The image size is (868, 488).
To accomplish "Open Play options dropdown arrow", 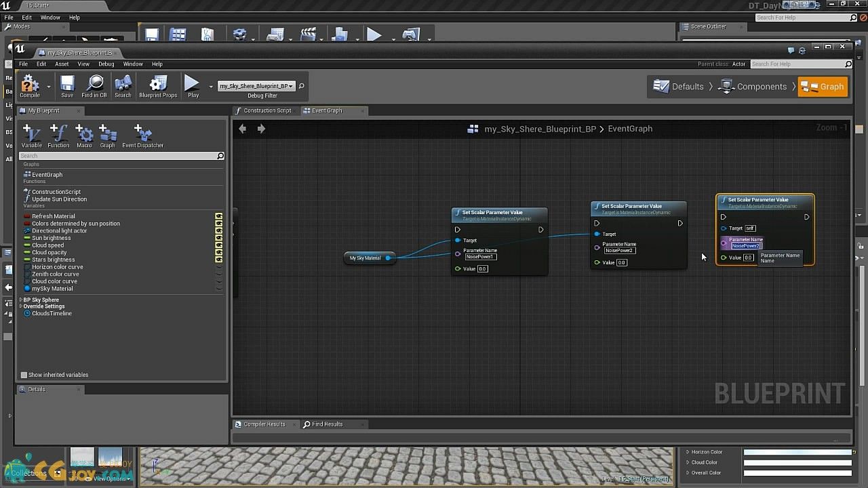I will tap(211, 86).
